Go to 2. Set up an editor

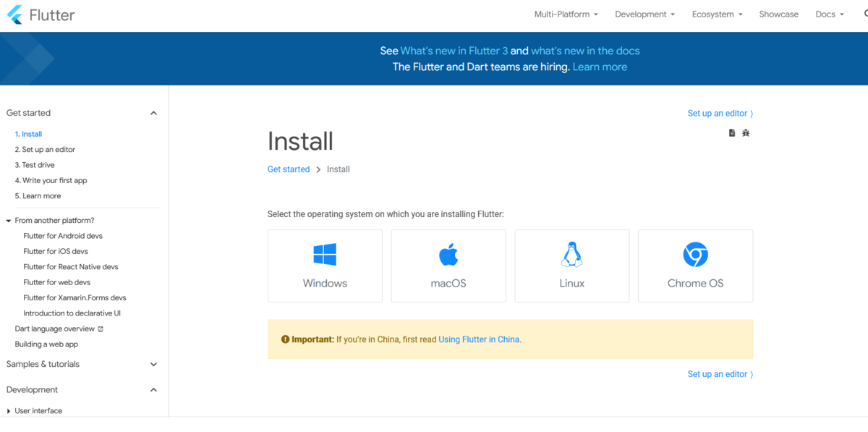45,150
